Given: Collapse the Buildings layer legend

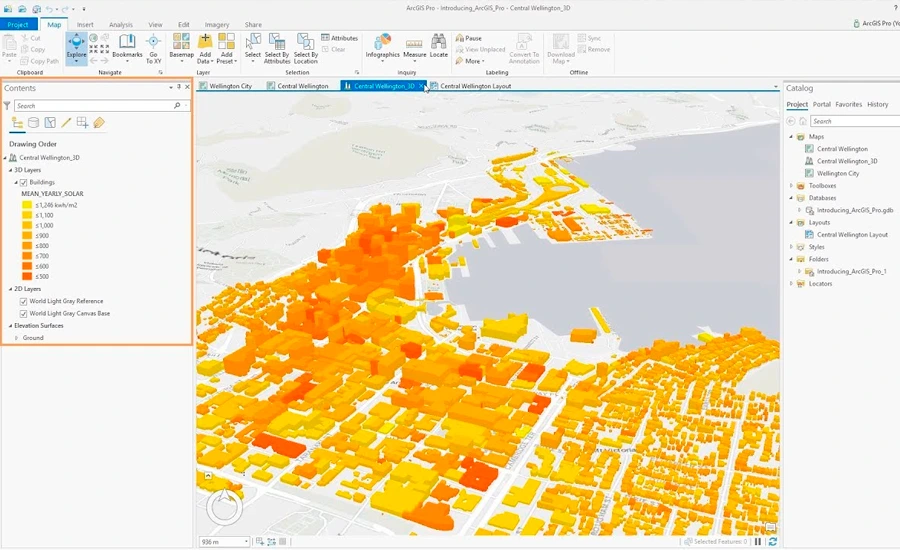Looking at the screenshot, I should click(16, 183).
